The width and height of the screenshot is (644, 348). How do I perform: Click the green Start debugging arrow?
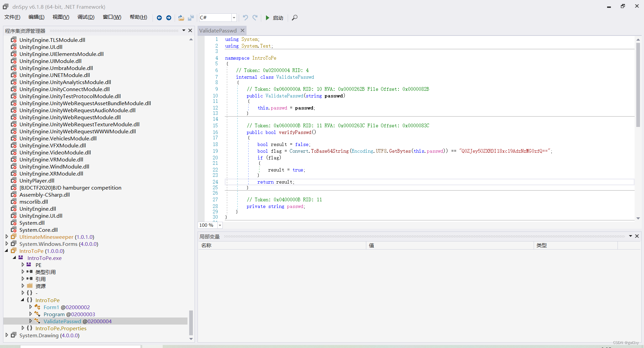pos(267,18)
